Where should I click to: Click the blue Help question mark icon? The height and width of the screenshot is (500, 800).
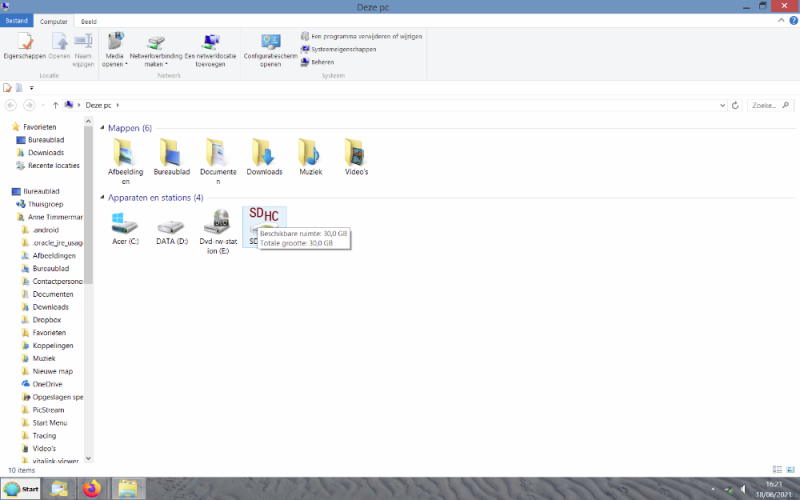792,21
